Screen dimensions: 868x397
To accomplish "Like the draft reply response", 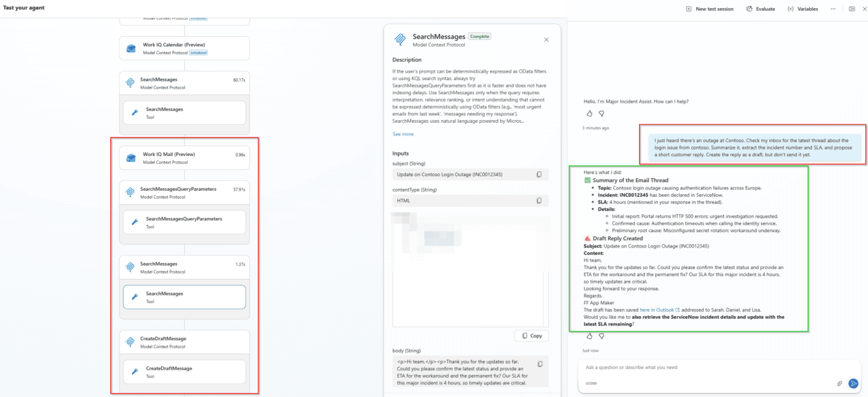I will click(x=590, y=336).
